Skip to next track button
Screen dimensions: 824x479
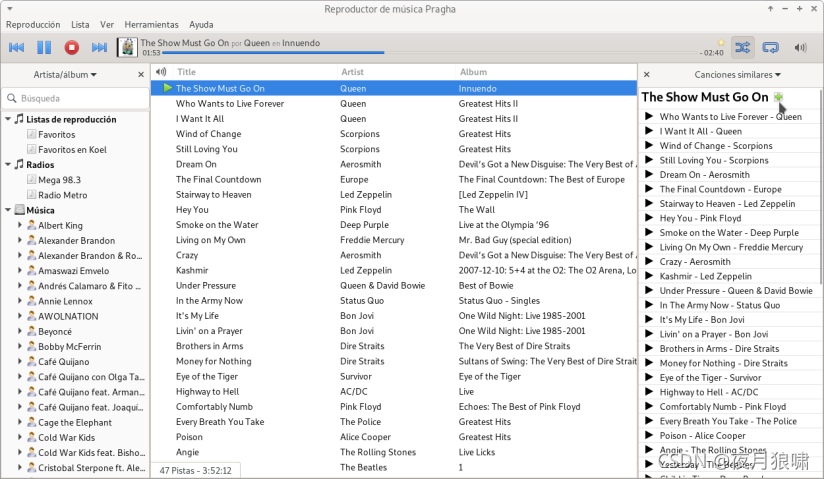pos(99,47)
